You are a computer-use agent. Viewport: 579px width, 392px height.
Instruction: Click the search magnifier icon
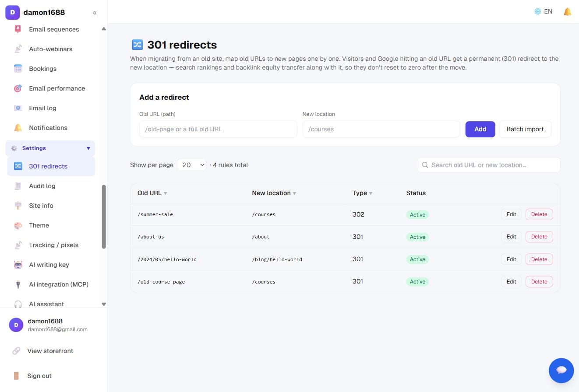[x=425, y=165]
